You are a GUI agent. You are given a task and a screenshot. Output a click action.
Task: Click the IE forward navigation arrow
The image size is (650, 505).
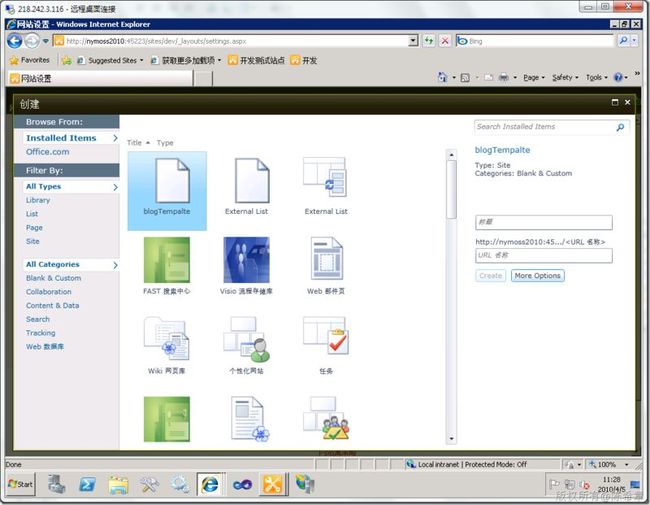[32, 41]
